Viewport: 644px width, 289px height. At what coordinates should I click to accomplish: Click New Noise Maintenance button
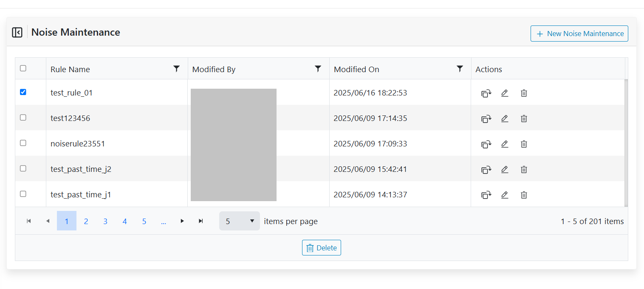click(579, 34)
